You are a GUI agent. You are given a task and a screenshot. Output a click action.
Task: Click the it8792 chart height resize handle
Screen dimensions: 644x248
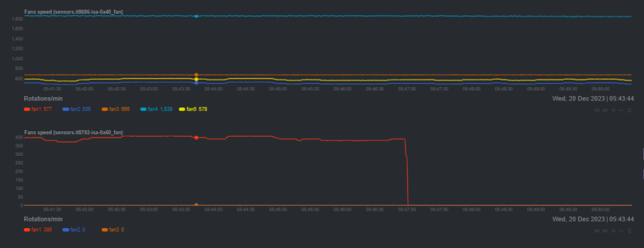[x=630, y=231]
